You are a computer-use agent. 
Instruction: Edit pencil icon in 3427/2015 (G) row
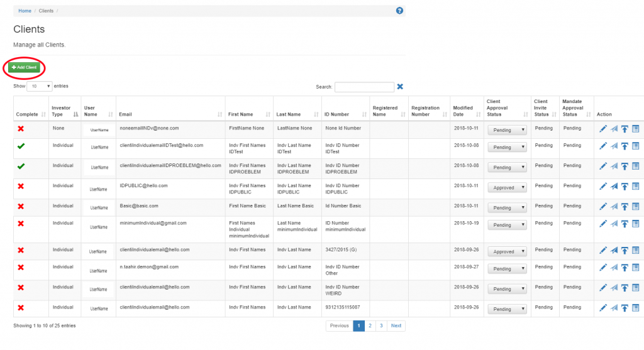[603, 250]
